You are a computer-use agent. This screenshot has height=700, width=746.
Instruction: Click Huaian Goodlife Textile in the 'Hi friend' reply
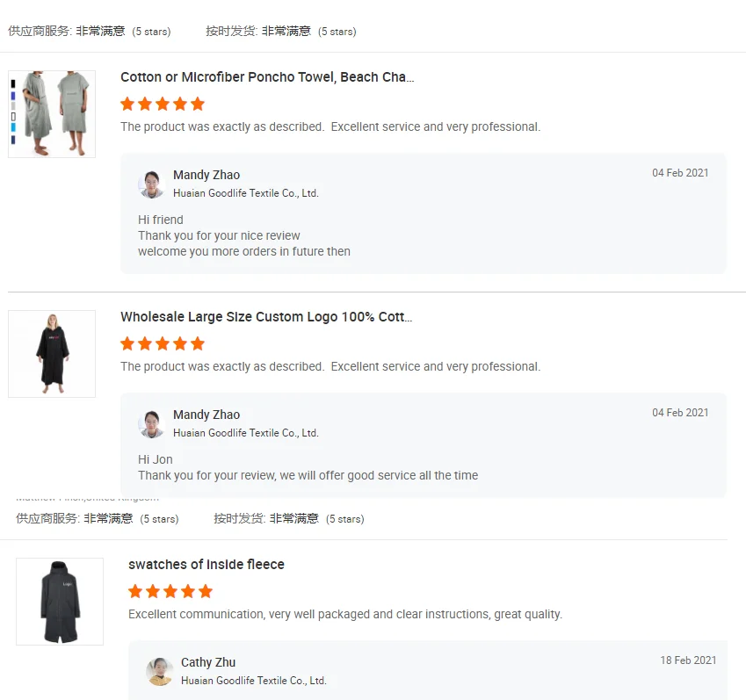click(x=245, y=193)
